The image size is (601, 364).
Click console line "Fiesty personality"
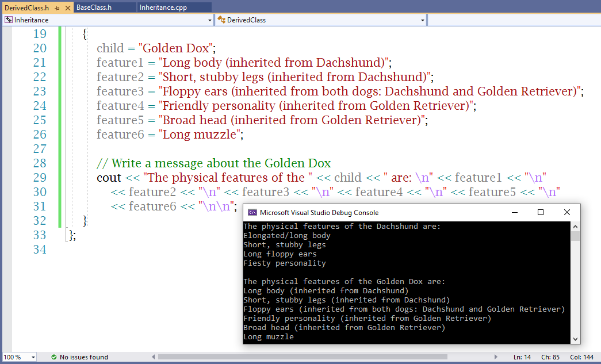(x=285, y=263)
